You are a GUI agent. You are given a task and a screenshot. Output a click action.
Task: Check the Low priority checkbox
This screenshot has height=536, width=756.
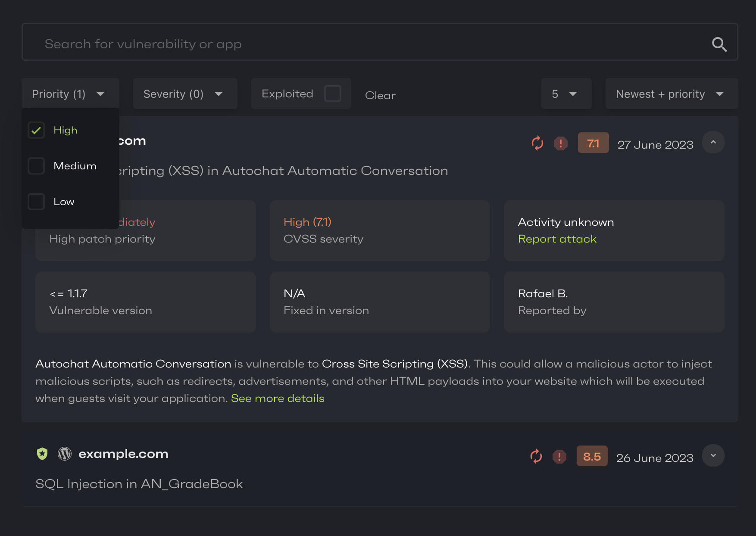click(36, 202)
